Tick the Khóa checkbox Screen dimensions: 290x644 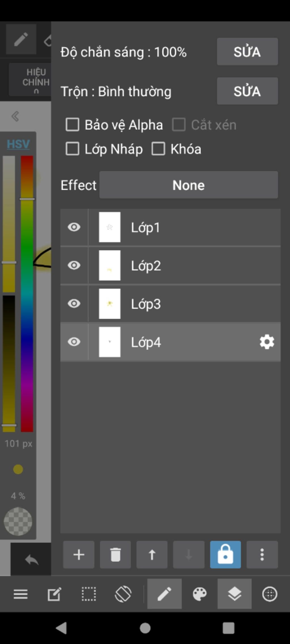[x=158, y=149]
